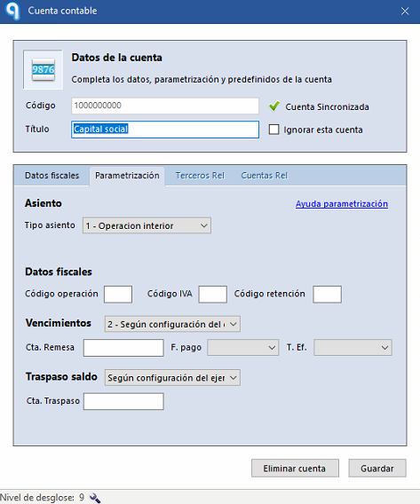
Task: Click the 9876 account icon
Action: pyautogui.click(x=44, y=69)
